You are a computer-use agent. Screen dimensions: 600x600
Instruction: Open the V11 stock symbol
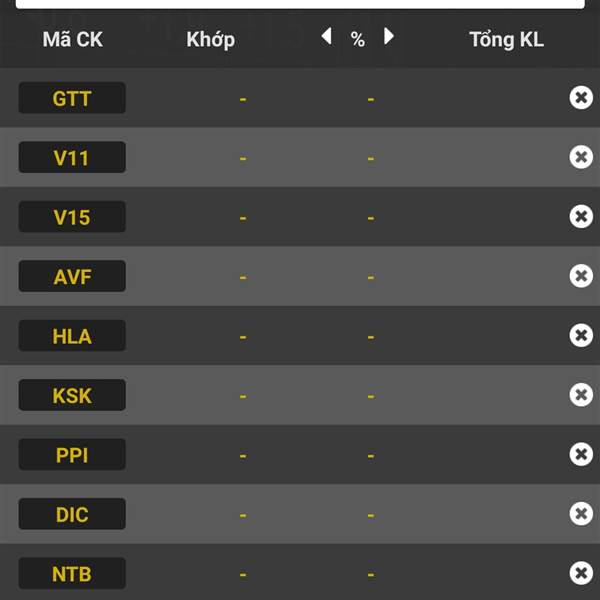coord(72,157)
